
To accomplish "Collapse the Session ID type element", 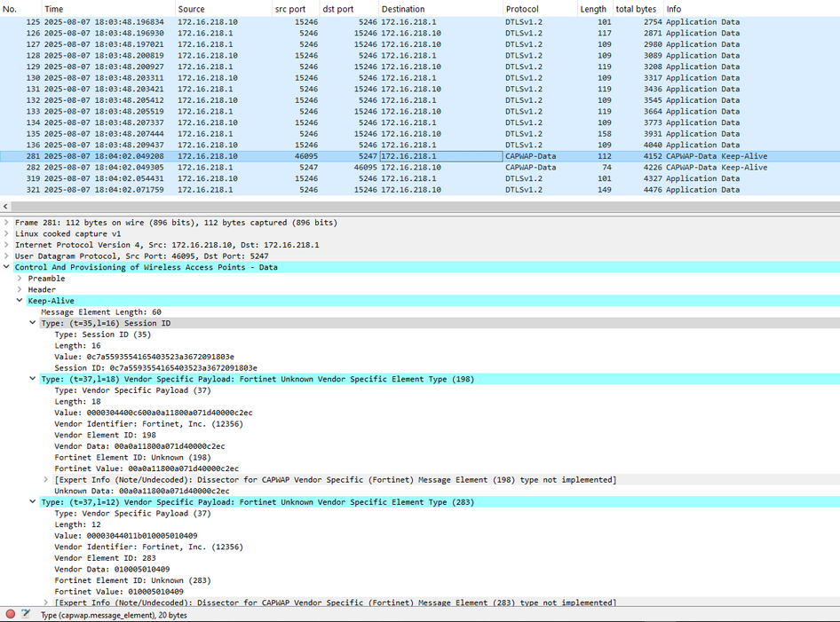I will [33, 323].
